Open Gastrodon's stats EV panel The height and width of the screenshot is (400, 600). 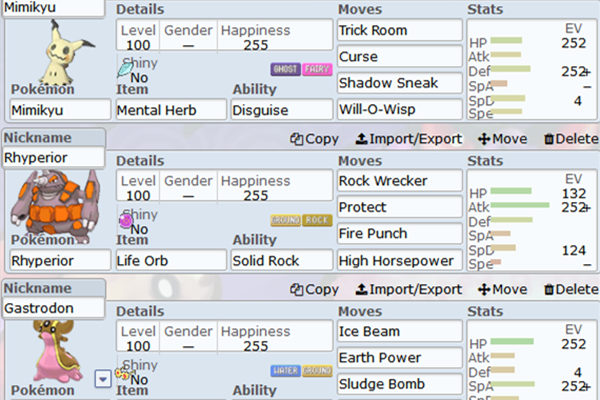[x=533, y=360]
